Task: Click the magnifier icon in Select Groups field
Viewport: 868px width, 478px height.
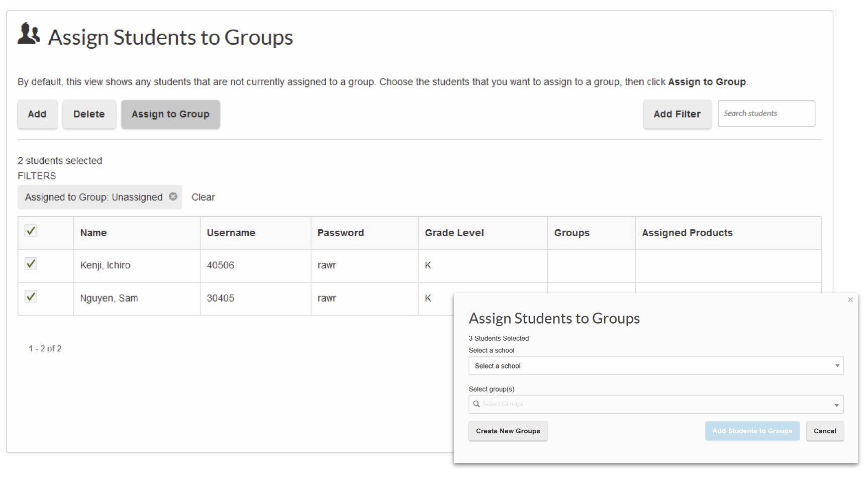Action: (x=476, y=404)
